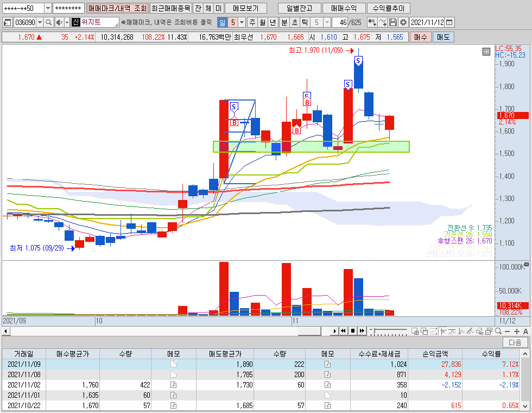
Task: Select the 초 second period toggle
Action: (x=294, y=22)
